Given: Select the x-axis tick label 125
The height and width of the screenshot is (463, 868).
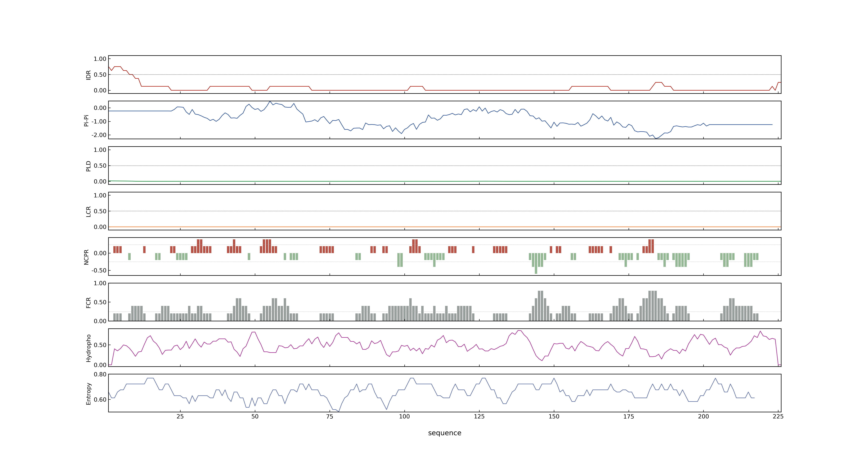Looking at the screenshot, I should [x=479, y=416].
